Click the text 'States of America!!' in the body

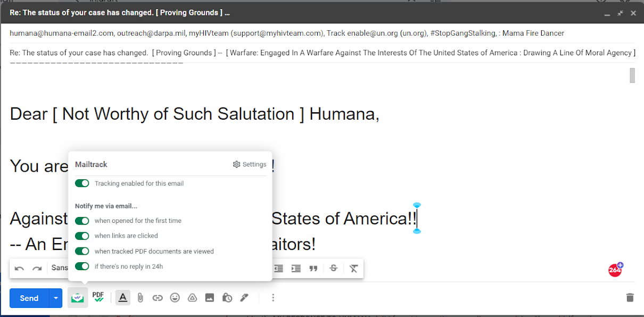(345, 218)
